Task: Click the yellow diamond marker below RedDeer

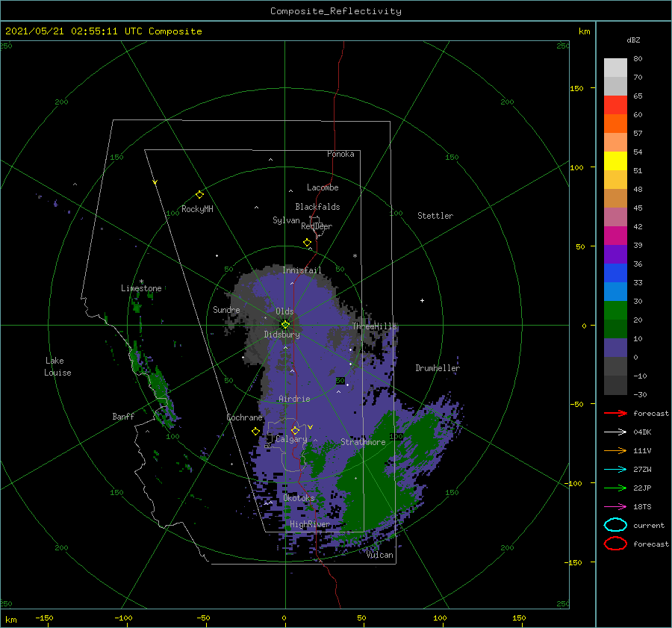Action: tap(307, 243)
